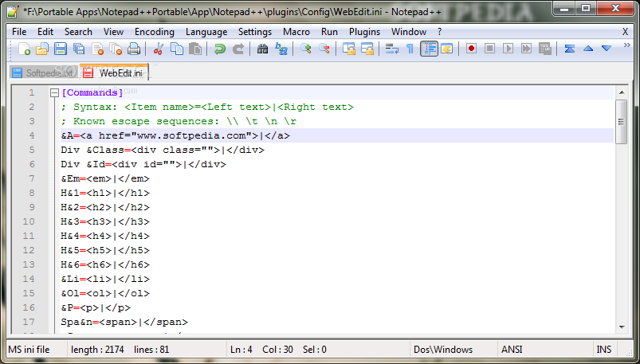
Task: Click the ANSI encoding status field
Action: tap(512, 350)
